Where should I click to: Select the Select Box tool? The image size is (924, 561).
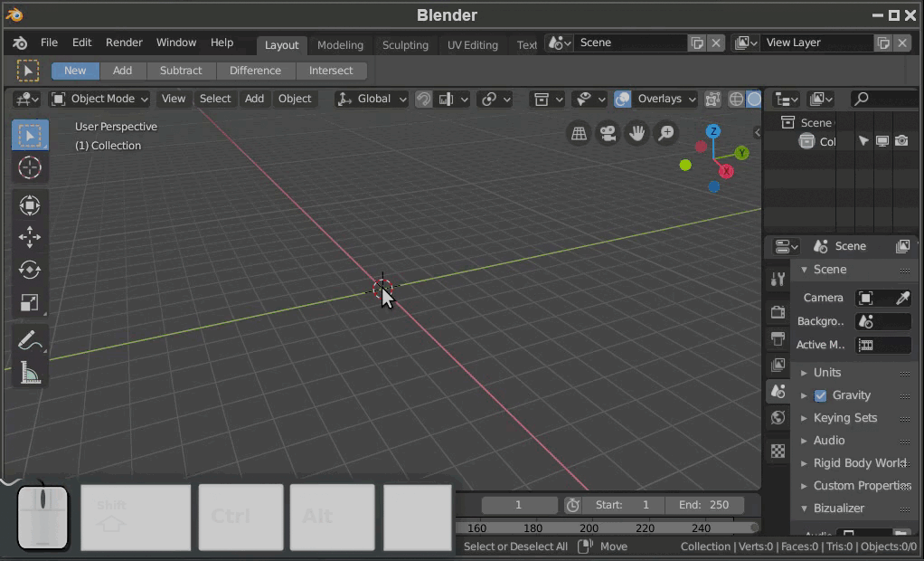click(x=30, y=136)
